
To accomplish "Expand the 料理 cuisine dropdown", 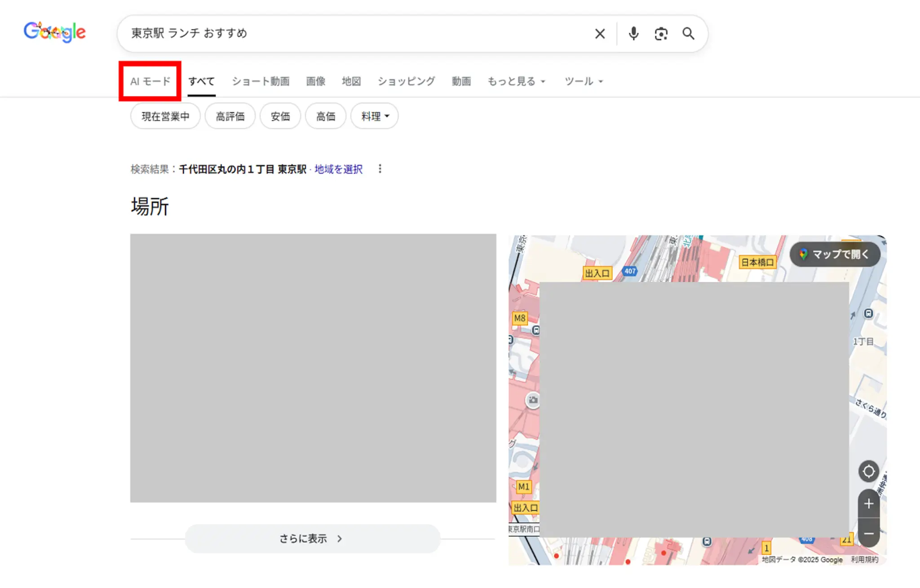I will 375,116.
